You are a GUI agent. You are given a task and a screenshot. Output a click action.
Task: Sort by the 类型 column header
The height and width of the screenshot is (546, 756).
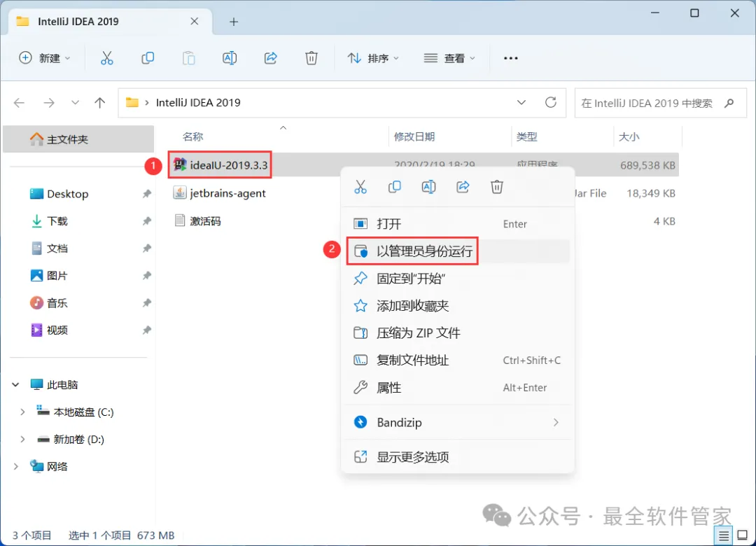tap(526, 137)
